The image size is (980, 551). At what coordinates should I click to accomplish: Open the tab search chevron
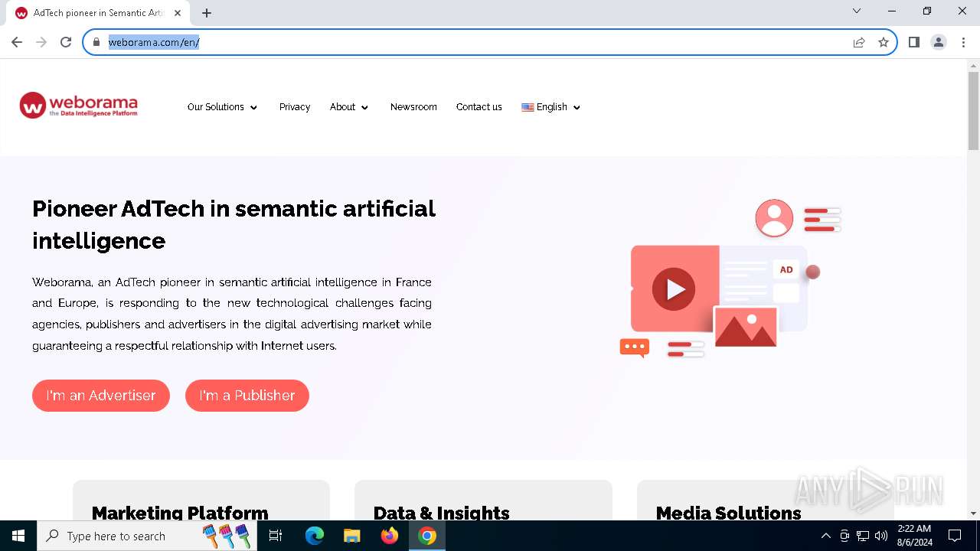(857, 11)
